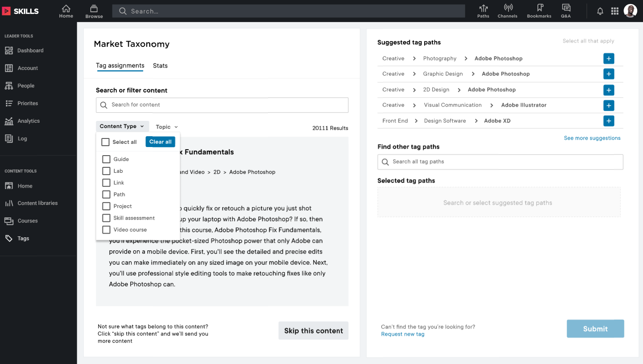Screen dimensions: 643x364
Task: Click Clear all button
Action: click(160, 142)
